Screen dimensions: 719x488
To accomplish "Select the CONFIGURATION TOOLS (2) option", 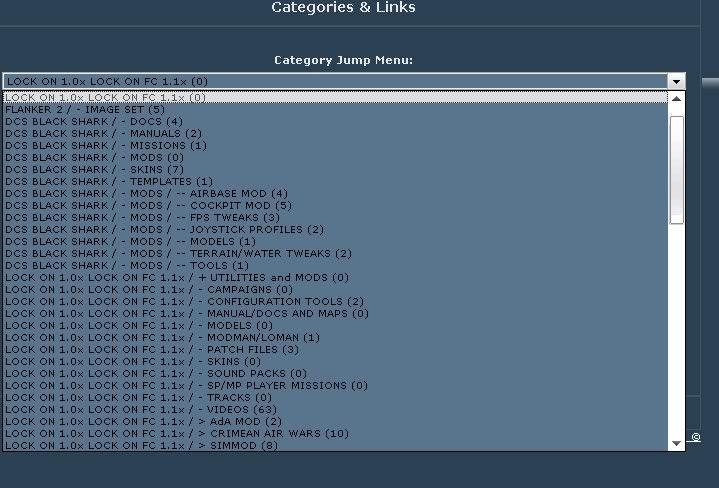I will click(x=335, y=301).
